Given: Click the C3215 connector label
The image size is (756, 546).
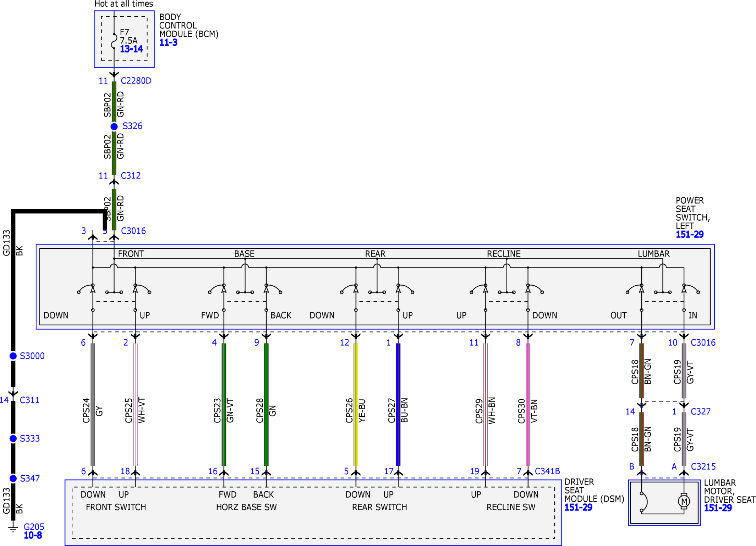Looking at the screenshot, I should click(x=703, y=466).
